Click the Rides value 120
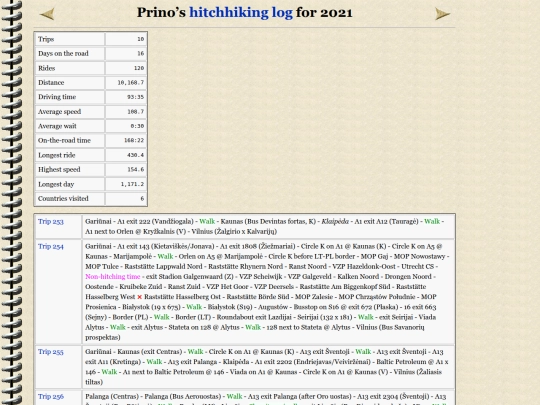 (139, 68)
